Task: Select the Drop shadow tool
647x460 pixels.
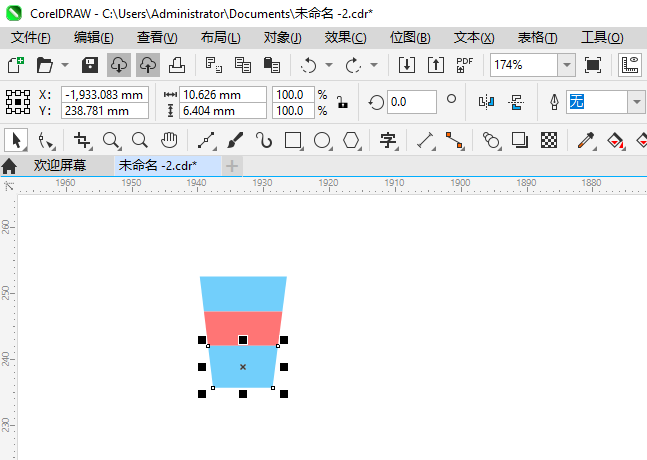Action: [x=520, y=141]
